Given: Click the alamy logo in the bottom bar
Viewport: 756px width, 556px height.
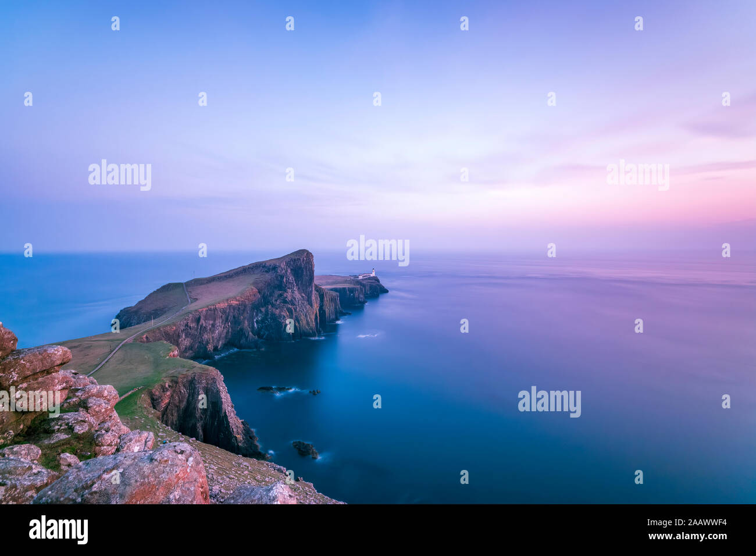Looking at the screenshot, I should pyautogui.click(x=58, y=530).
